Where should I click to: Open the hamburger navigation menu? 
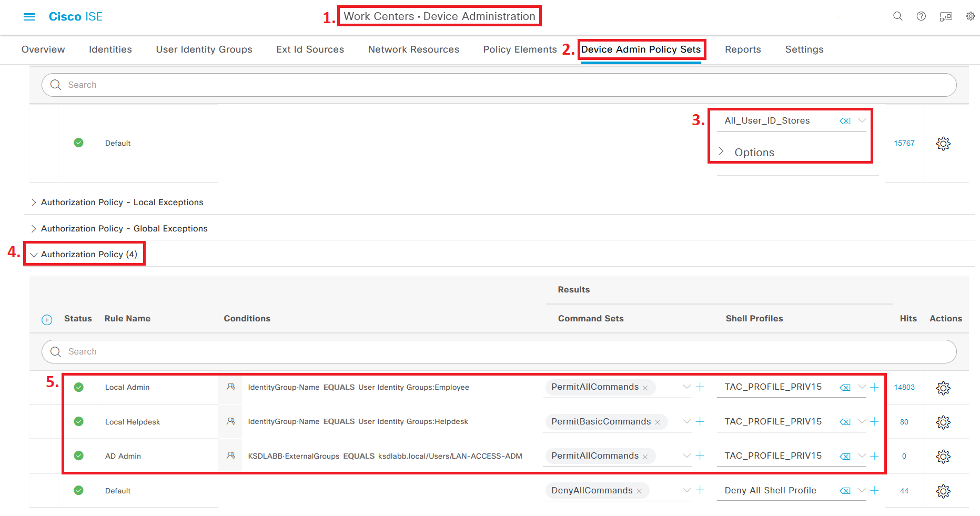[29, 16]
